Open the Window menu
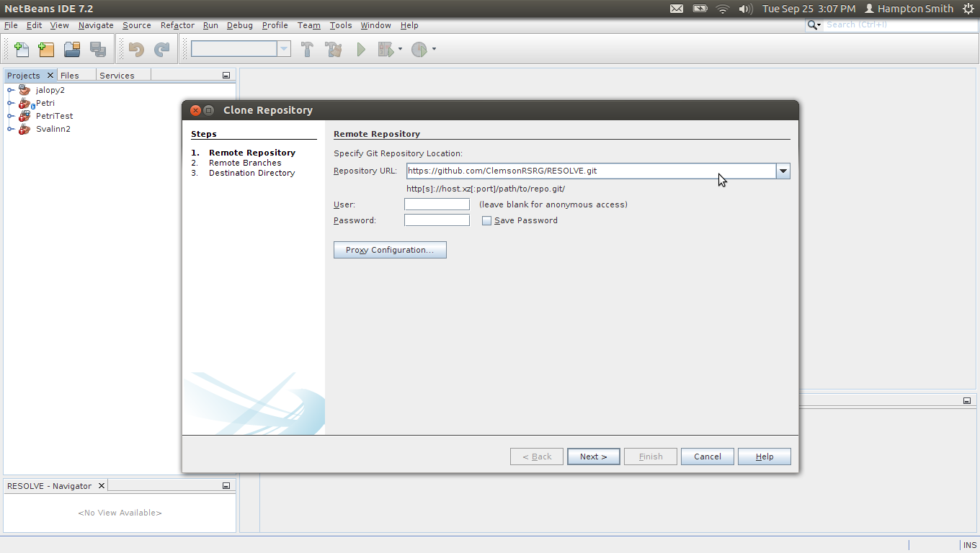This screenshot has width=980, height=553. pos(375,25)
